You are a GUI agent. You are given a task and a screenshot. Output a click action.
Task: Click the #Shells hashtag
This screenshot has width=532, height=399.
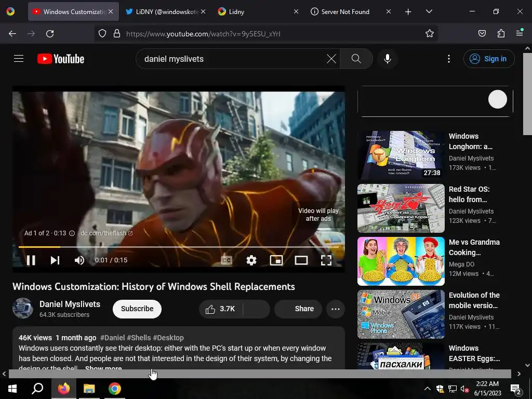(139, 338)
